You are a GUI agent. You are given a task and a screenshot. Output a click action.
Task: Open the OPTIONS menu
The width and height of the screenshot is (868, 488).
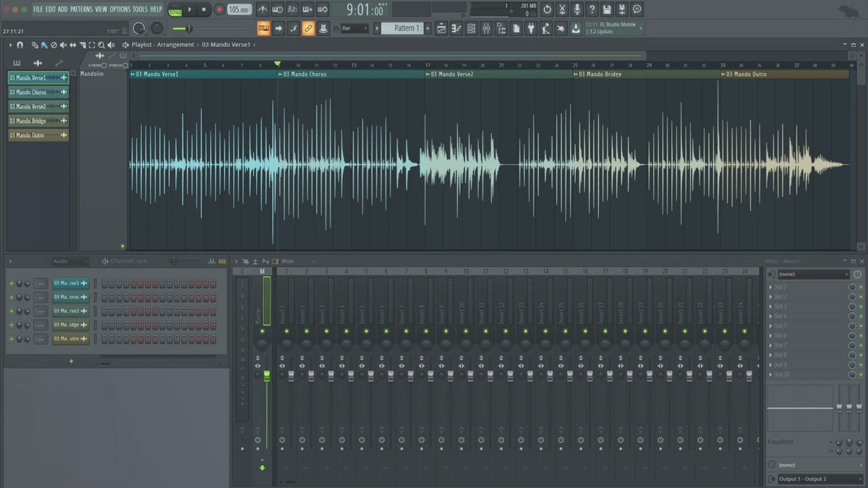[x=120, y=9]
